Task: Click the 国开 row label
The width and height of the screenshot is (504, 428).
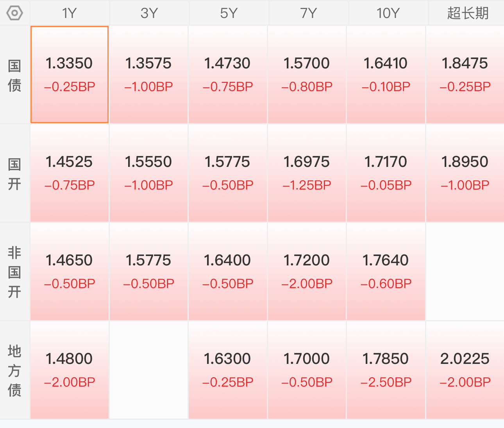Action: (x=14, y=174)
